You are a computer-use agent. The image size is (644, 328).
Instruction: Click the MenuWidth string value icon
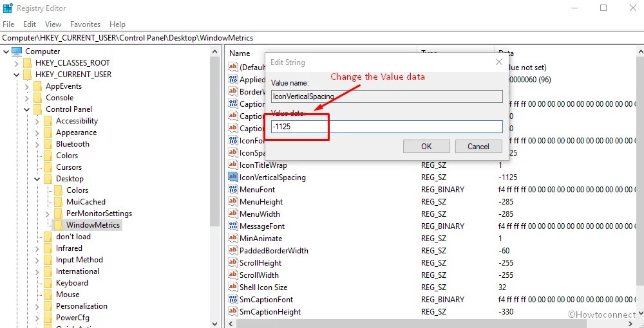click(x=233, y=214)
